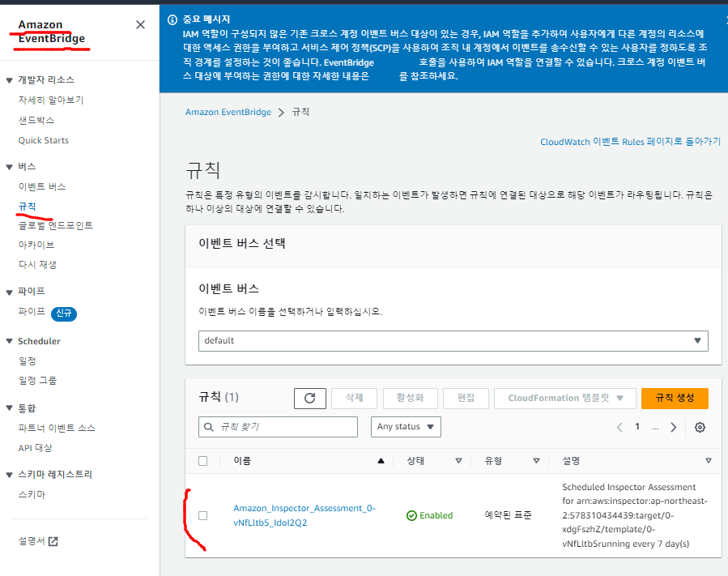
Task: Go to the previous page of rules
Action: tap(619, 428)
